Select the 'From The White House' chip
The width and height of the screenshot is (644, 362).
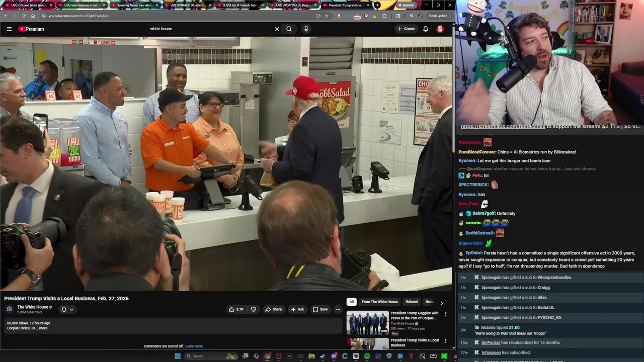click(379, 302)
